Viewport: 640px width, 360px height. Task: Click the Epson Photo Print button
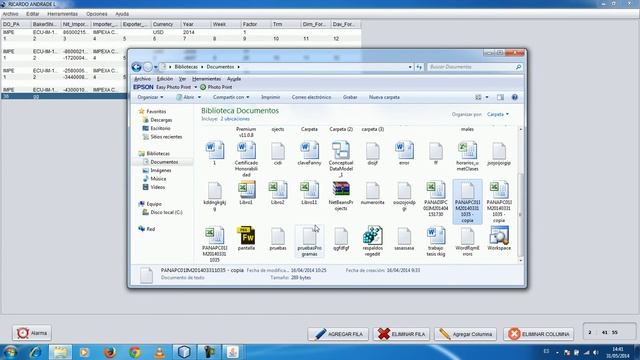[216, 87]
